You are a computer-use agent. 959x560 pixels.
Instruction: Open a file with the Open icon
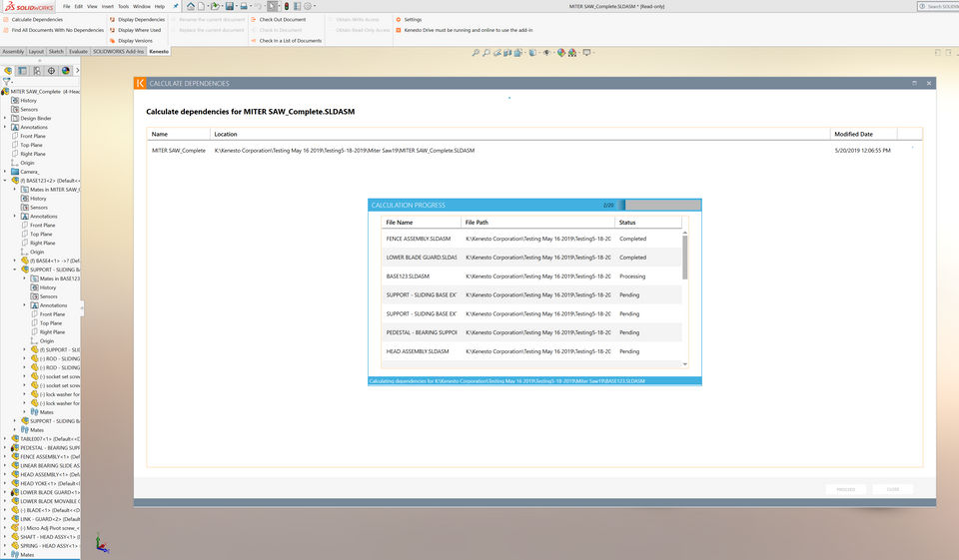215,6
